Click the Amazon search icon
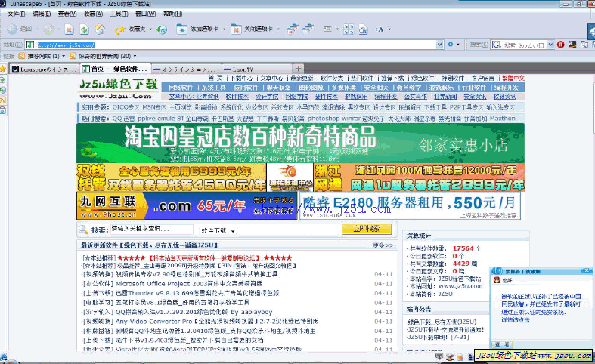 572,45
